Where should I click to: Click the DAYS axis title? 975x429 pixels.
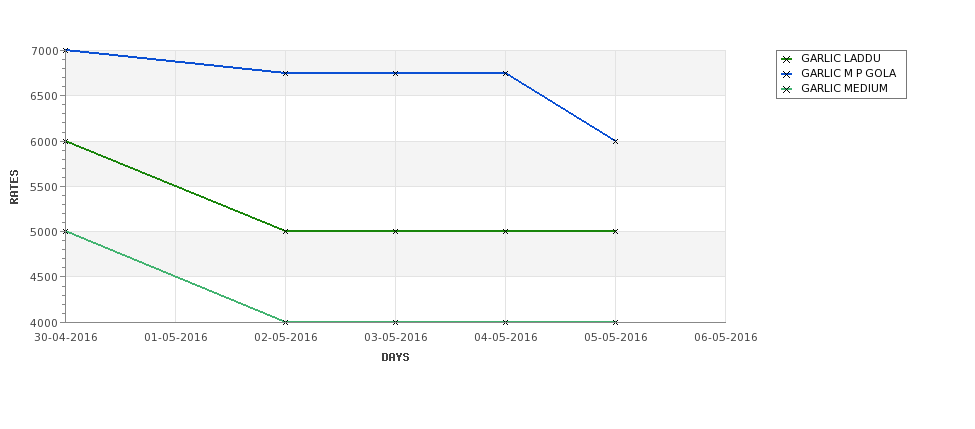(x=395, y=358)
